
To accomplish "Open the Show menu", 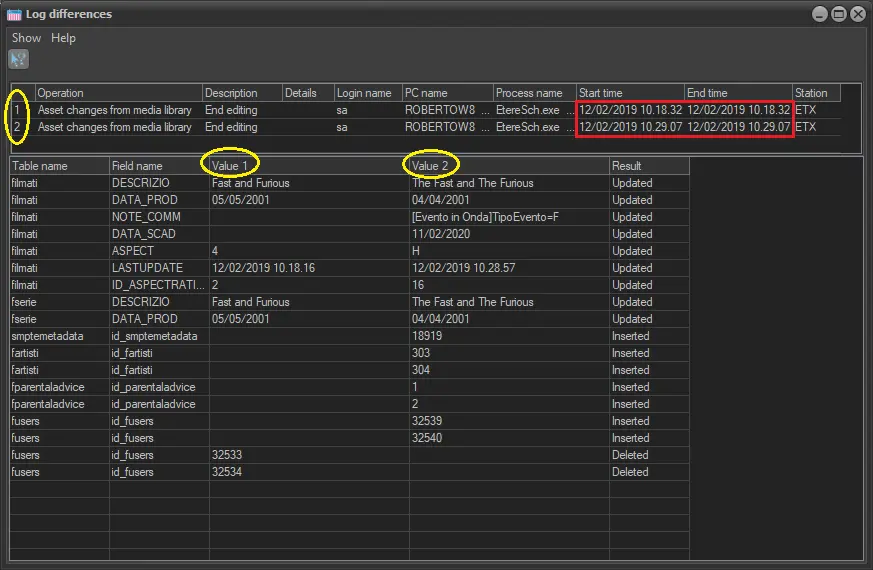I will tap(26, 38).
